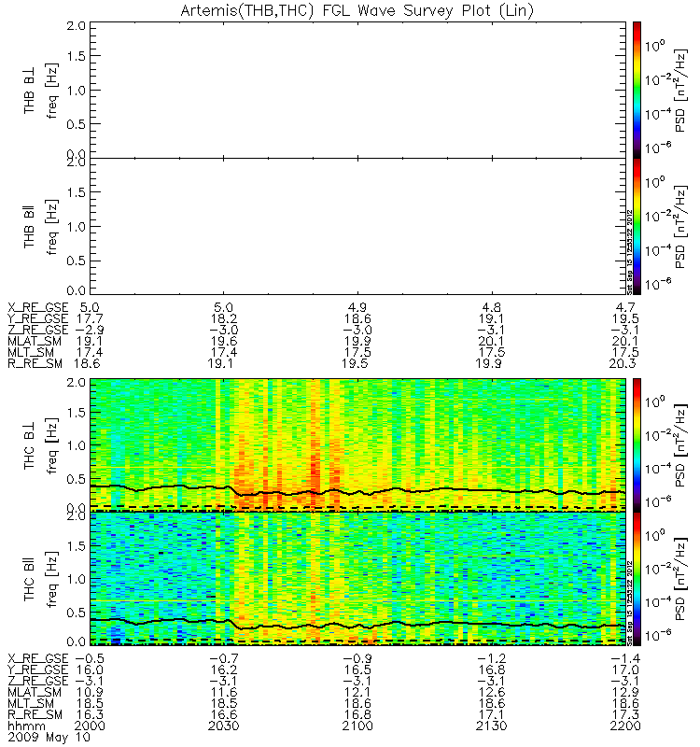Click the solid black line in THC B∥ panel

pyautogui.click(x=357, y=625)
